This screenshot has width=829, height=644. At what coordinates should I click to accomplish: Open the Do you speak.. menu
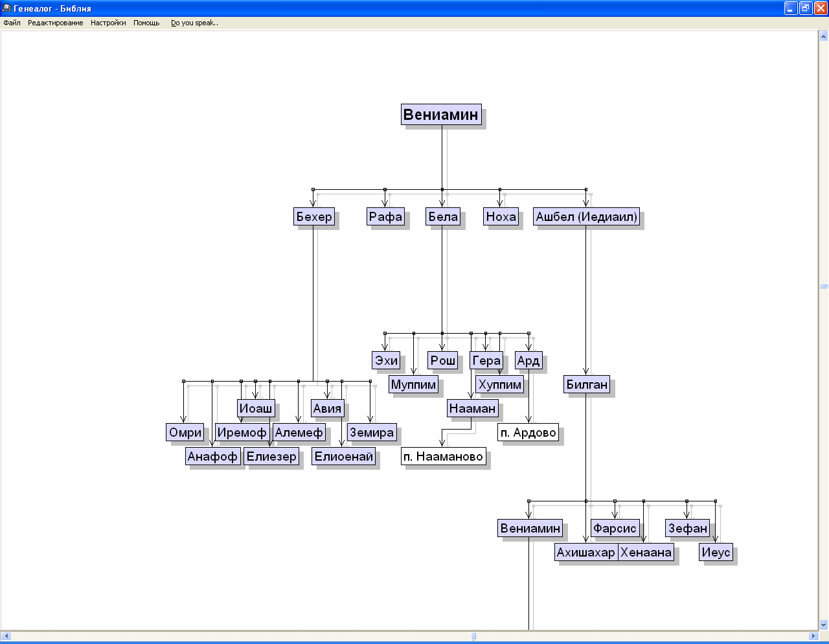[194, 23]
